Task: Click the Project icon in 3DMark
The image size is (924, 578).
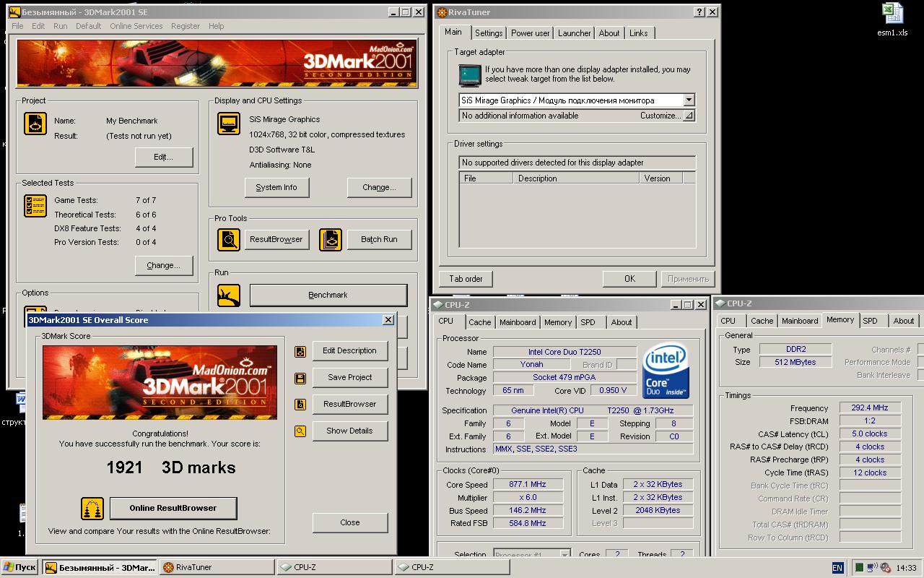Action: tap(35, 124)
